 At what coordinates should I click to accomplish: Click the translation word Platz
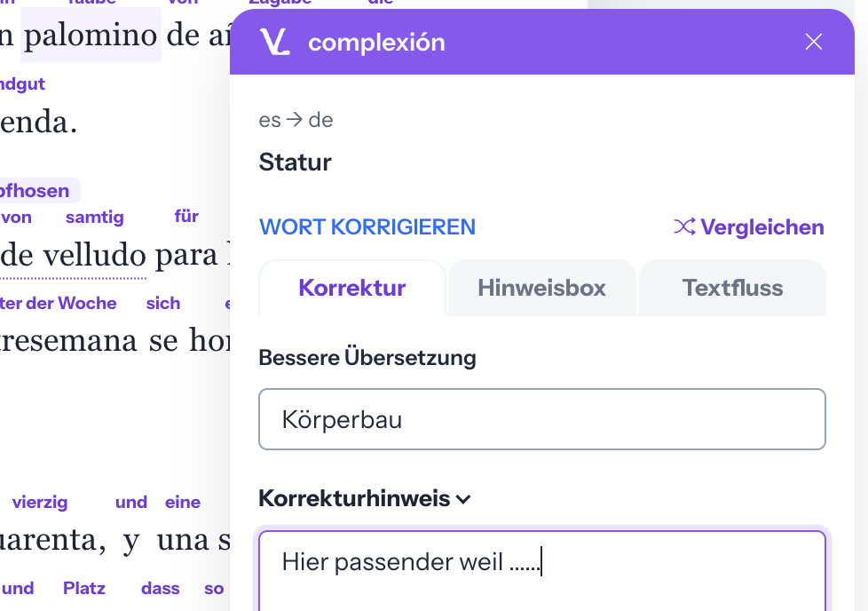pos(84,588)
